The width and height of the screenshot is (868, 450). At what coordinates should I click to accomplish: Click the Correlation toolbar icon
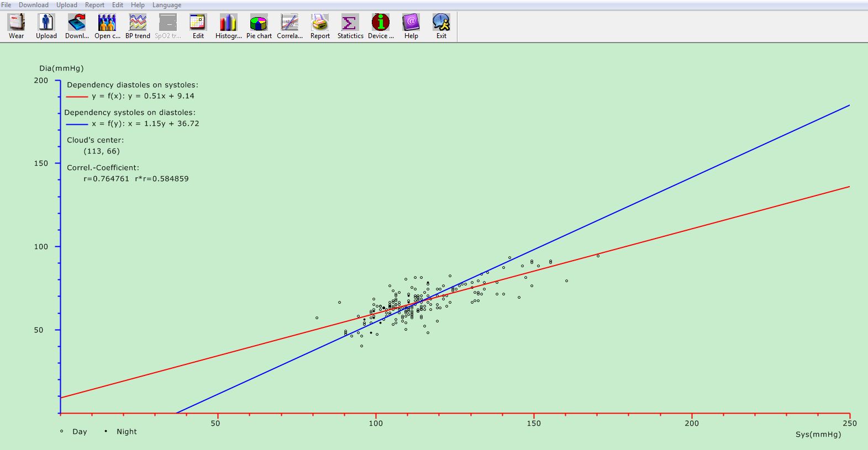(x=290, y=23)
